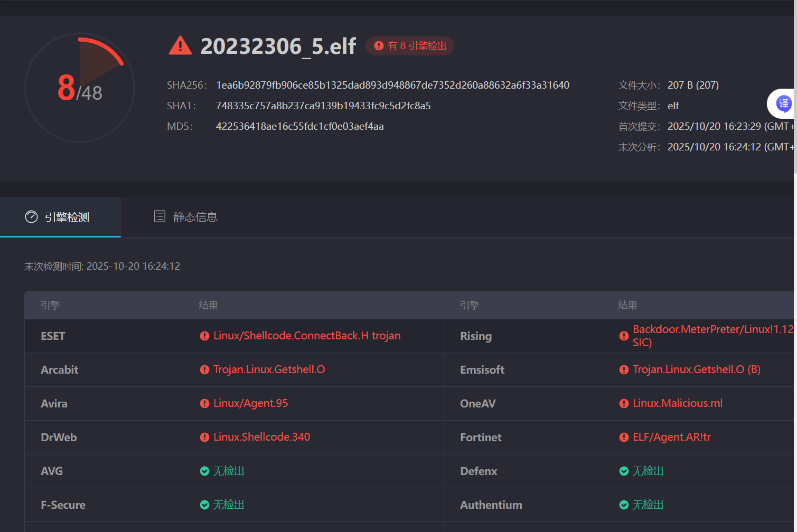
Task: Click the filename 20232306_5.elf
Action: pyautogui.click(x=278, y=46)
